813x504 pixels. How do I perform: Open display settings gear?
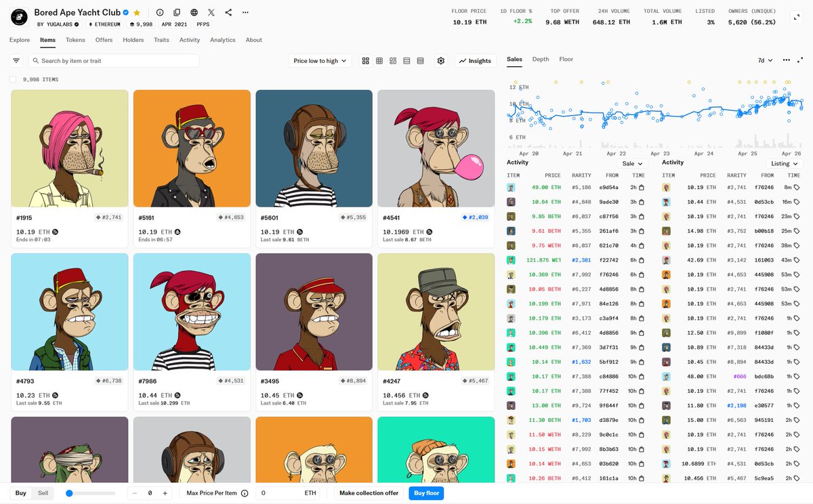click(x=441, y=61)
